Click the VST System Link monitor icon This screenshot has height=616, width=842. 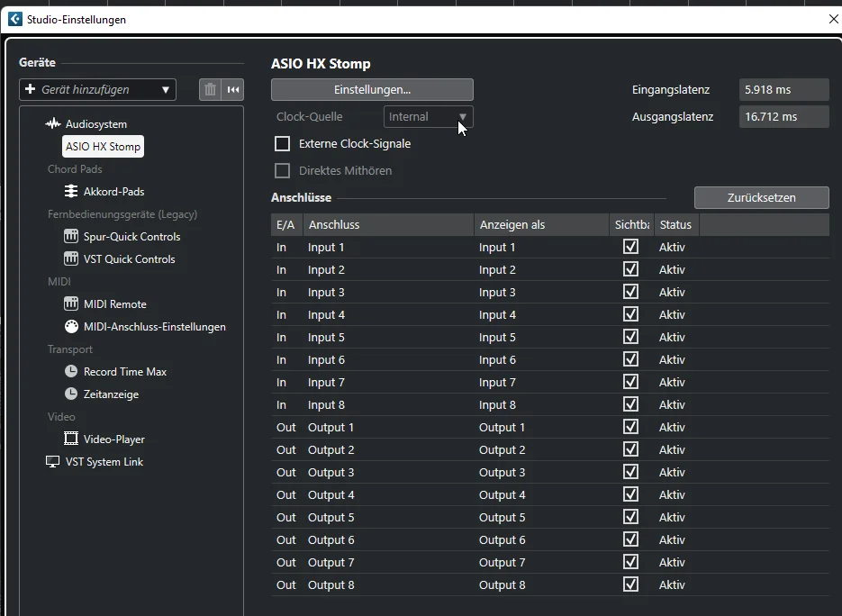[52, 462]
